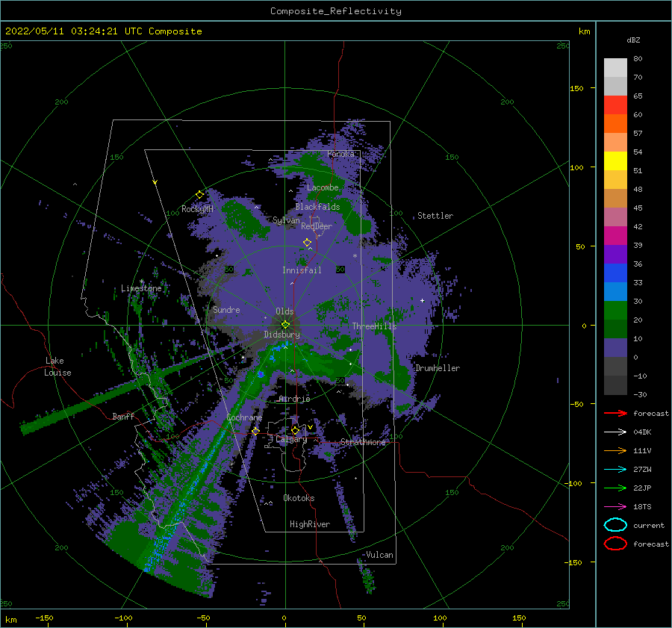
Task: Click the Cochrane label
Action: [x=244, y=417]
